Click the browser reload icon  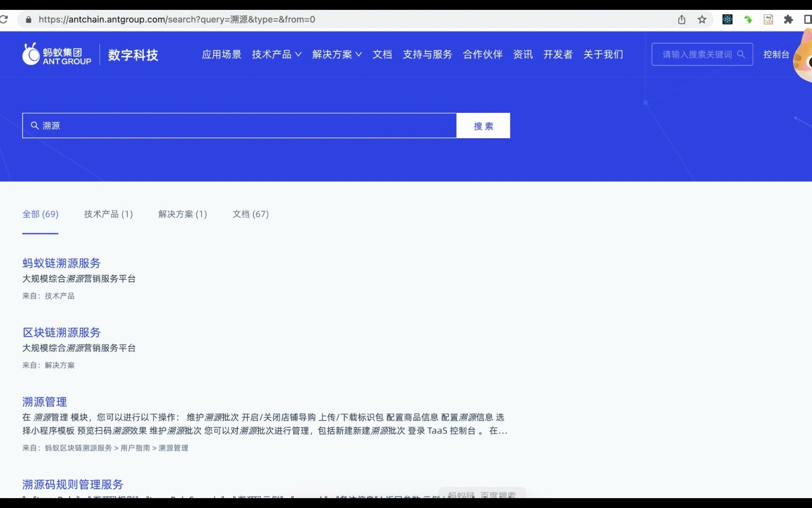[4, 19]
